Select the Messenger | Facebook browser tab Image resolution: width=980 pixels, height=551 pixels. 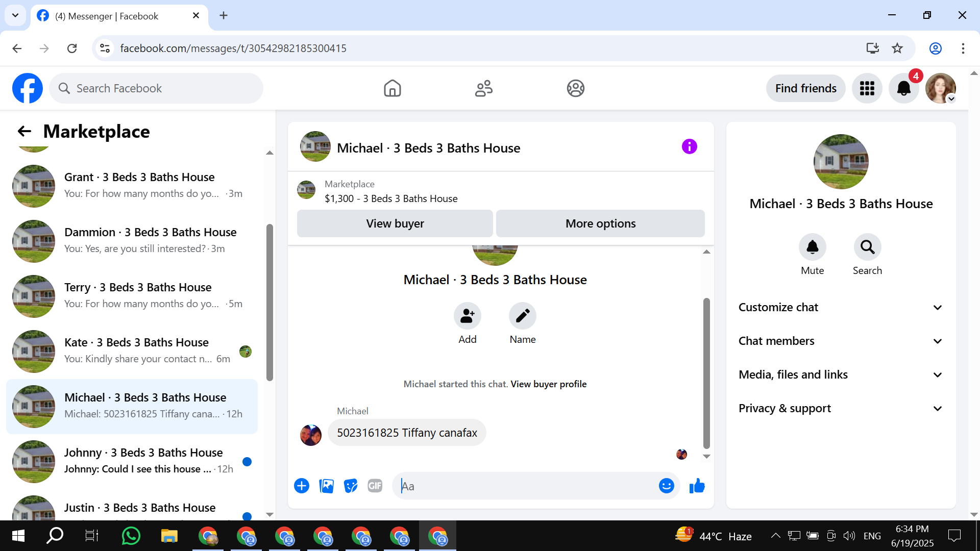119,16
